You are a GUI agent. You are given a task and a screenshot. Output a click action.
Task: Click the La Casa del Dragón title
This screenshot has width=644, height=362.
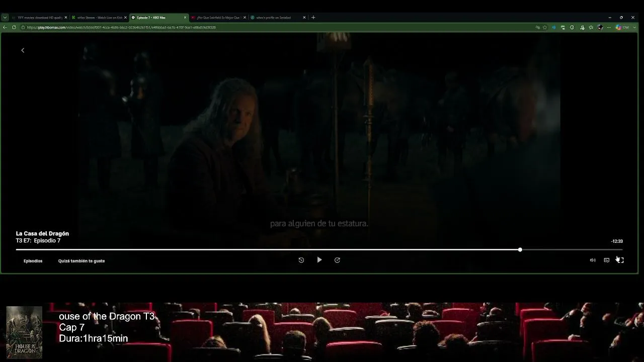coord(42,234)
